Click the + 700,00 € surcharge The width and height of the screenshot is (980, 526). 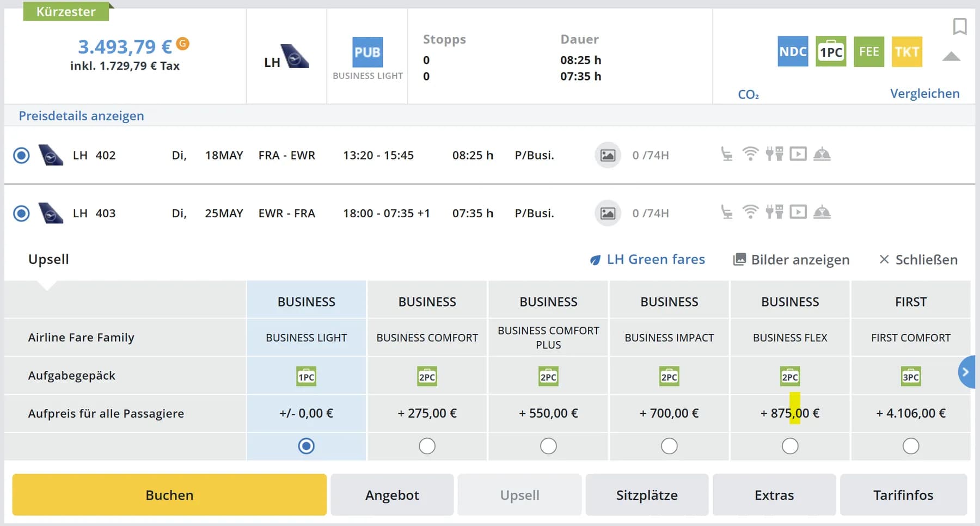pos(669,413)
